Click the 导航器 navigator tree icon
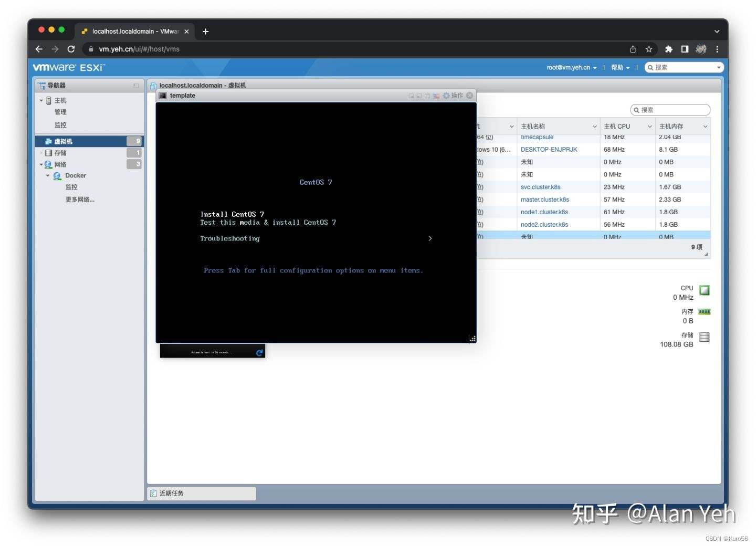The height and width of the screenshot is (546, 756). (x=41, y=86)
